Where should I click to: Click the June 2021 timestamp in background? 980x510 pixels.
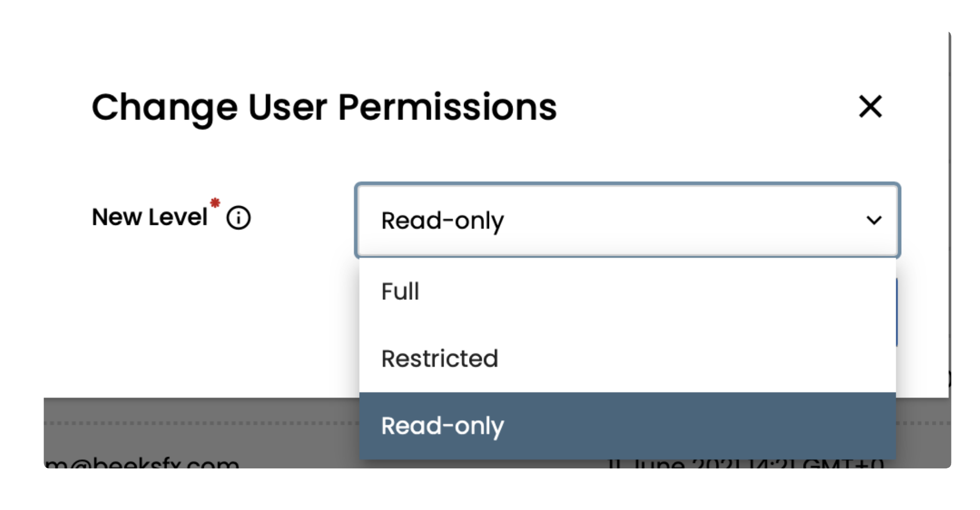coord(745,463)
